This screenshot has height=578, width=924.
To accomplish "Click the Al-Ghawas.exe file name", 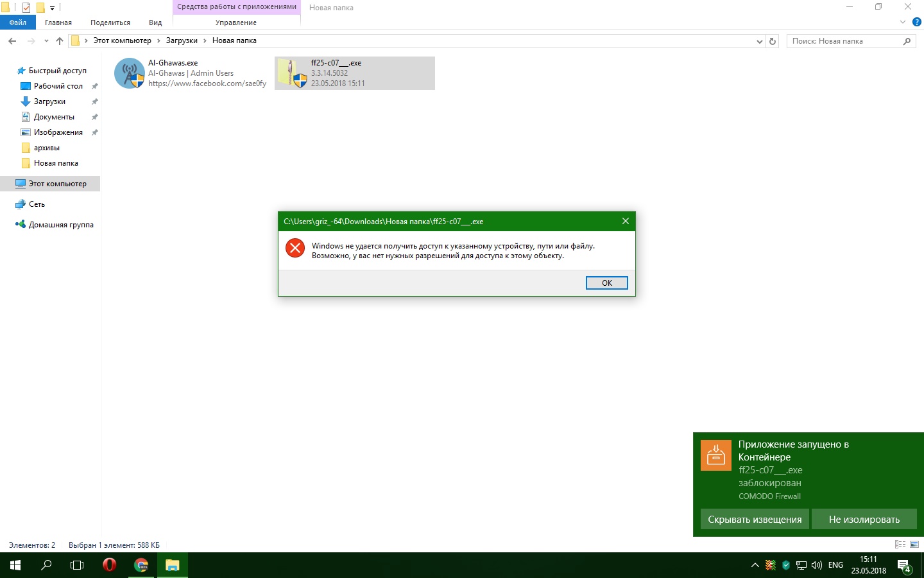I will click(173, 63).
